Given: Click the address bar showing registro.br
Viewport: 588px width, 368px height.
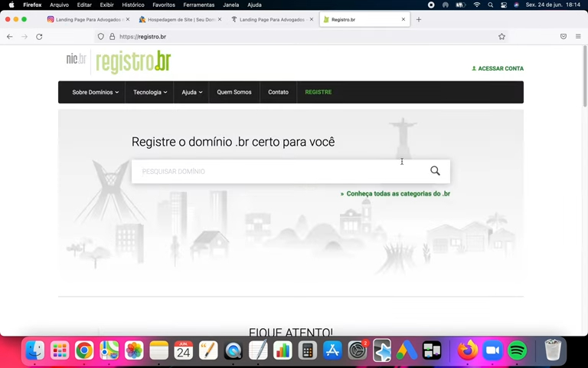Looking at the screenshot, I should coord(300,37).
